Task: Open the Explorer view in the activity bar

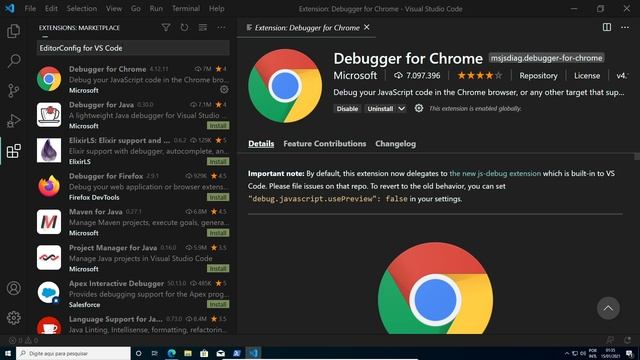Action: pos(13,31)
